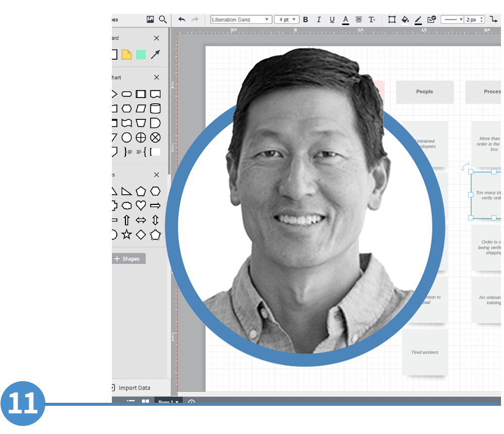
Task: Toggle bold formatting
Action: point(306,20)
